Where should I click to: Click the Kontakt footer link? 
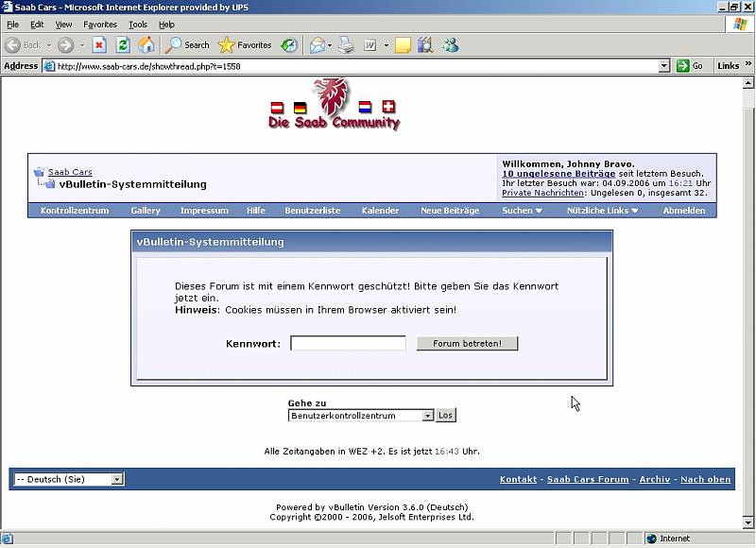[x=518, y=479]
